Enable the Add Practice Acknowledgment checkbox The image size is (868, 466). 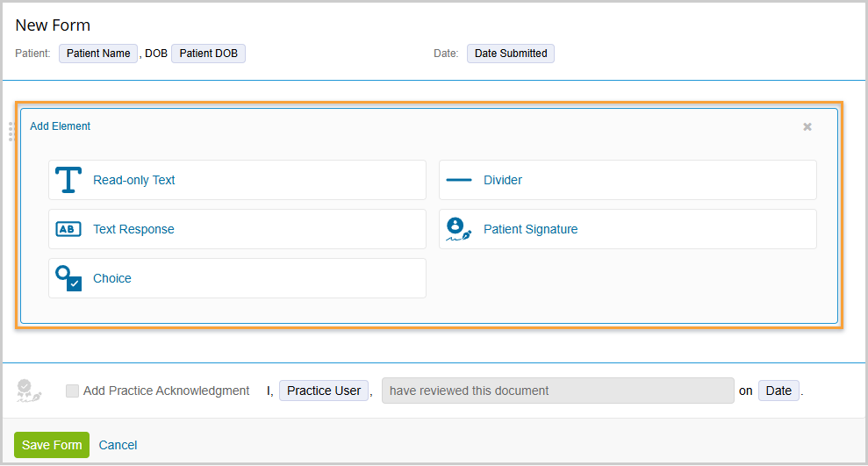[72, 391]
